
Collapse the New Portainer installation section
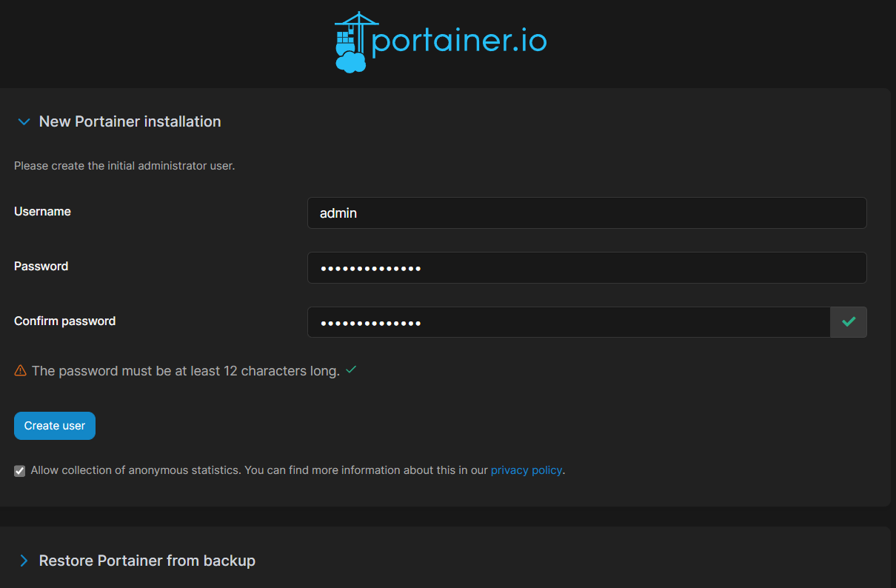tap(24, 121)
